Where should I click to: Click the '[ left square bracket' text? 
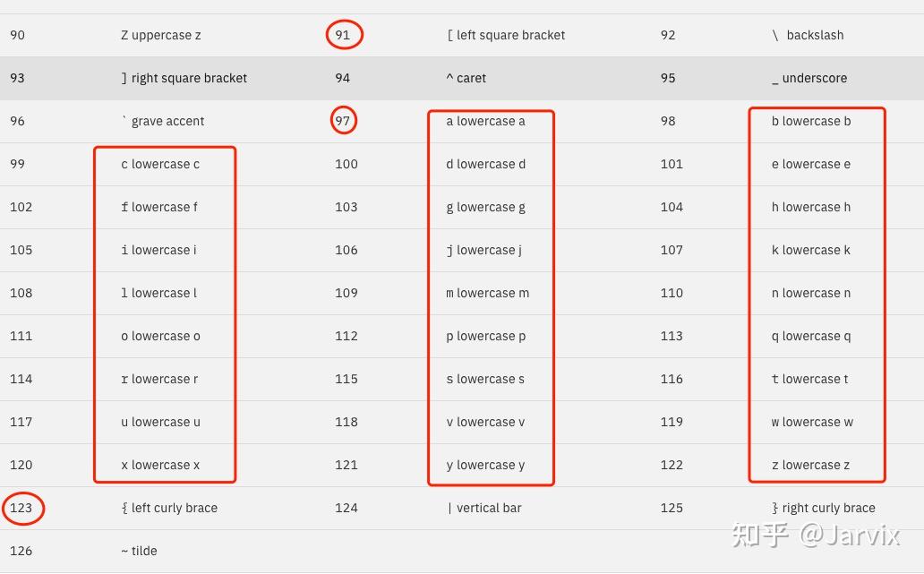tap(506, 35)
